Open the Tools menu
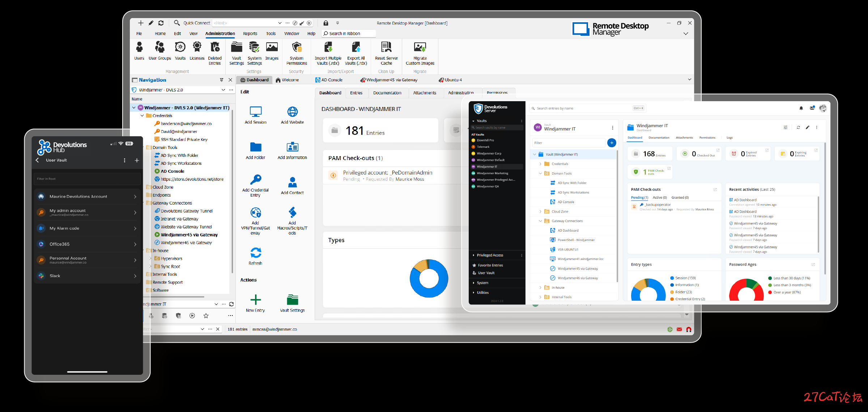 click(271, 34)
